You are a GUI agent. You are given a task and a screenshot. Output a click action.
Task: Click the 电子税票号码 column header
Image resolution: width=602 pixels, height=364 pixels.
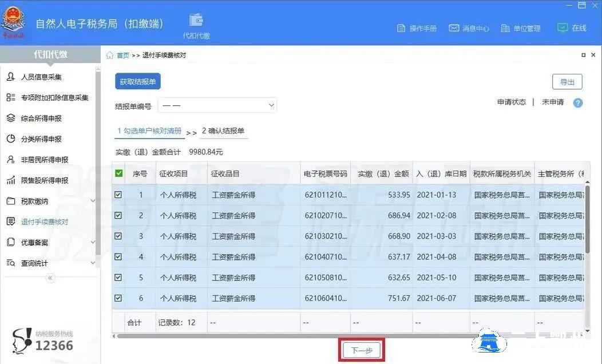tap(325, 174)
